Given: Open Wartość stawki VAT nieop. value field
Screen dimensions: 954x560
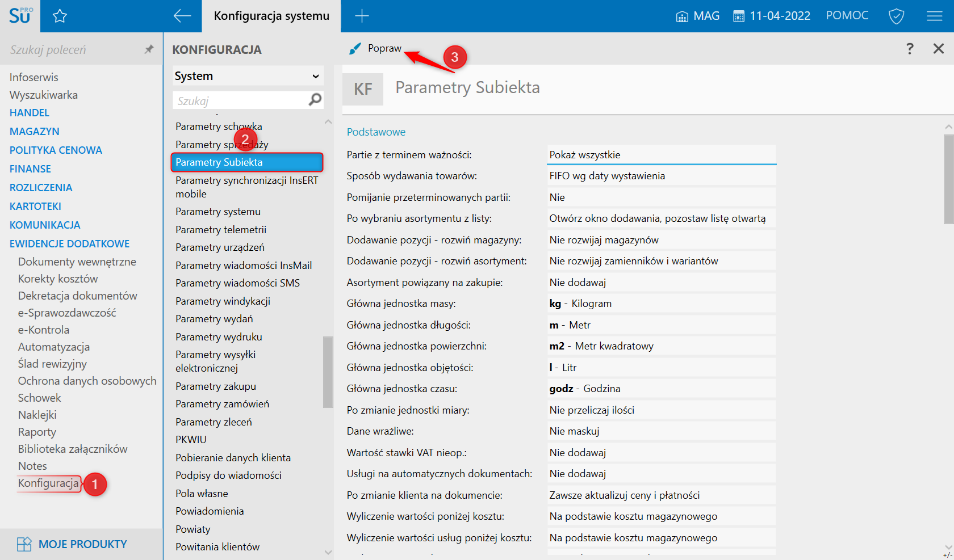Looking at the screenshot, I should [662, 453].
